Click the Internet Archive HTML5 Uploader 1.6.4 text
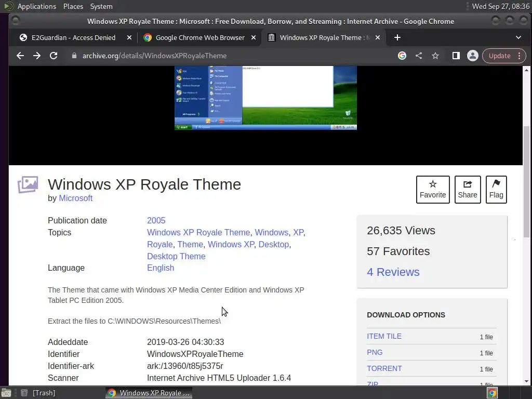 point(219,378)
